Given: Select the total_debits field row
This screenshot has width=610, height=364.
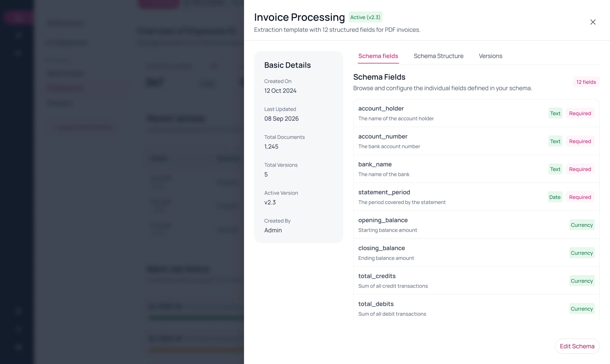Looking at the screenshot, I should point(476,308).
